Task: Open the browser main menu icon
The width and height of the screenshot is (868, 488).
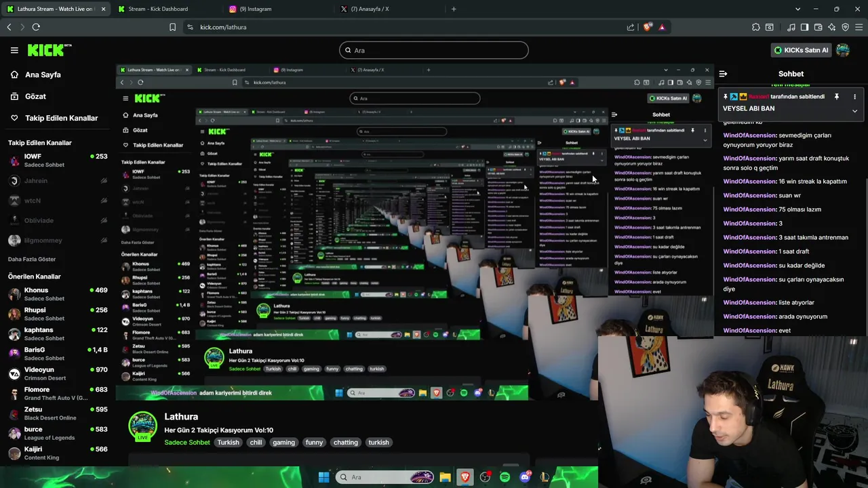Action: [x=859, y=27]
